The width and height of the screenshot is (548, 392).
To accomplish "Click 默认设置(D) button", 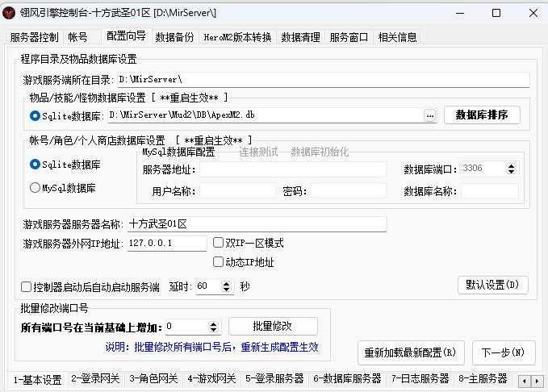I will (492, 285).
